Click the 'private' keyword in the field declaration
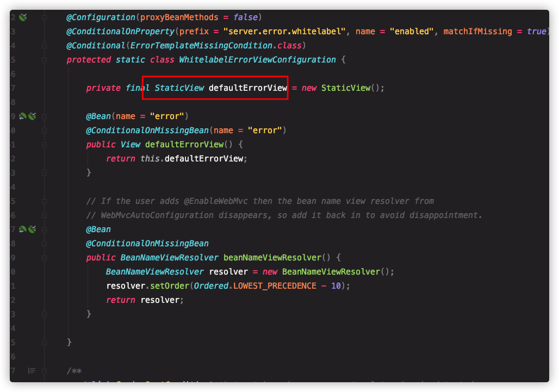559x392 pixels. 103,88
